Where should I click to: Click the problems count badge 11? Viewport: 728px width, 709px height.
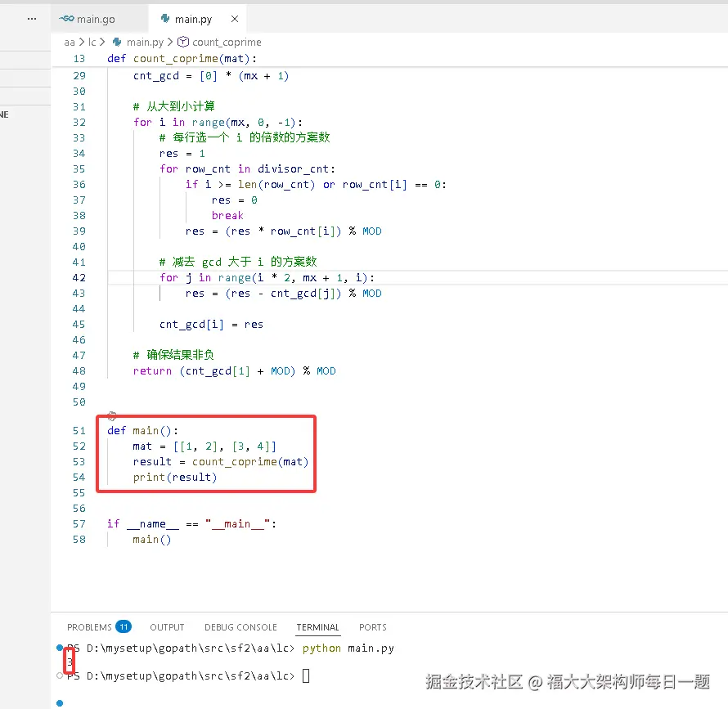pos(124,627)
